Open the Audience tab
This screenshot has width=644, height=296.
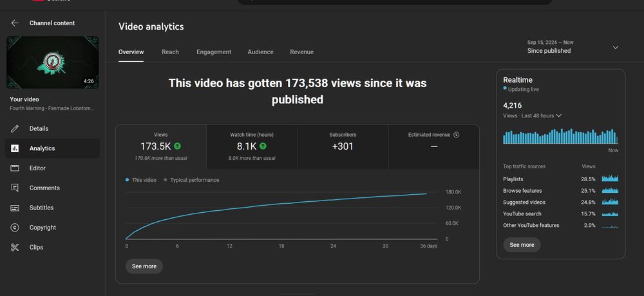tap(260, 52)
